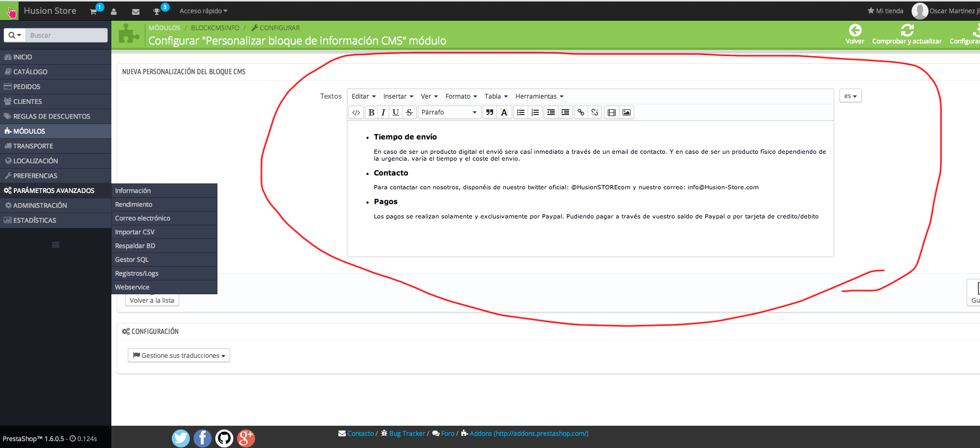
Task: Open the Tabla menu in editor
Action: coord(496,96)
